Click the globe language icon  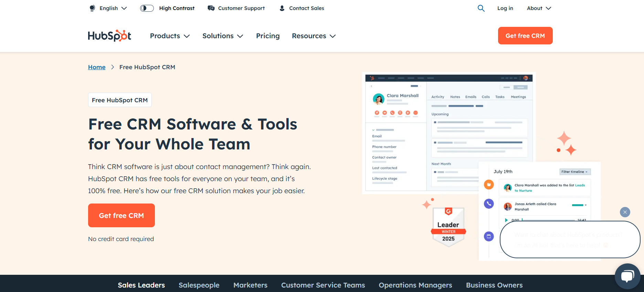92,8
